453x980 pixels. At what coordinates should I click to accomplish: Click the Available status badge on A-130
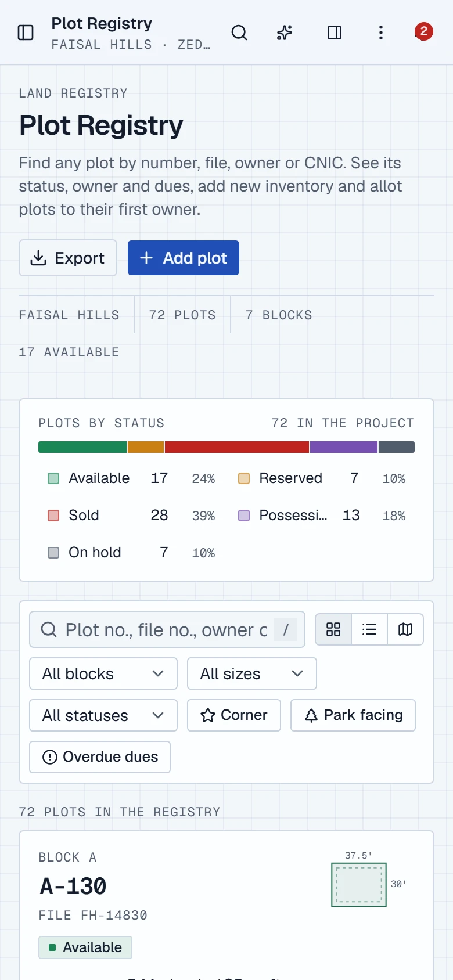click(x=85, y=947)
